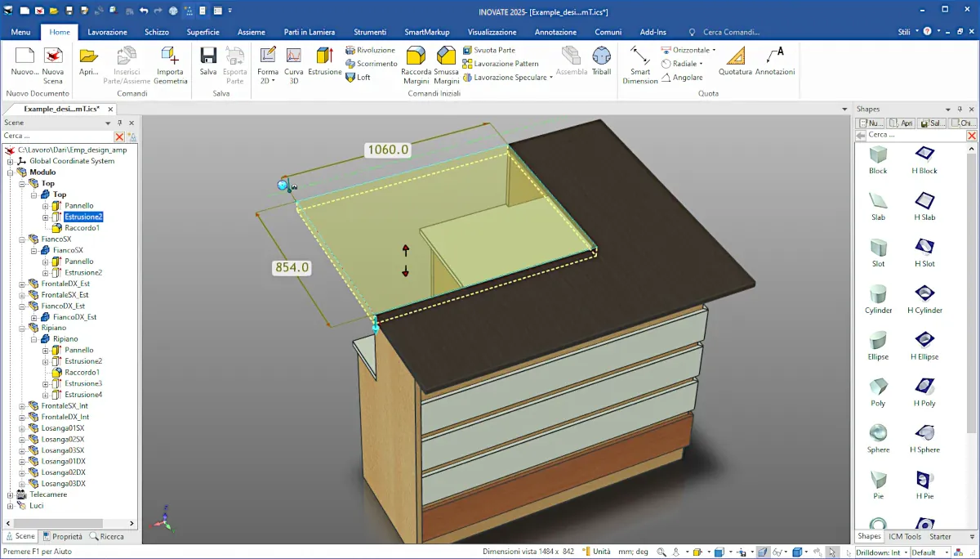The image size is (980, 559).
Task: Collapse the Ripiano tree node
Action: (x=23, y=328)
